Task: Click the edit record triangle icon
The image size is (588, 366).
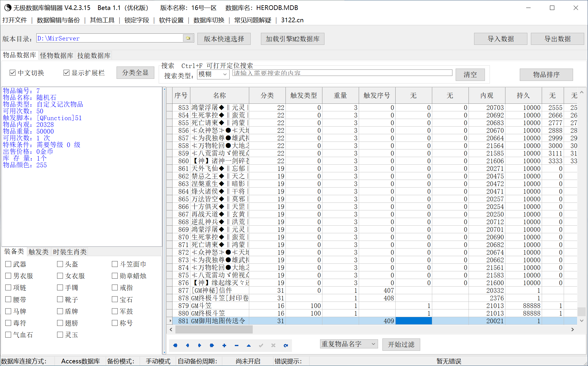Action: 249,345
